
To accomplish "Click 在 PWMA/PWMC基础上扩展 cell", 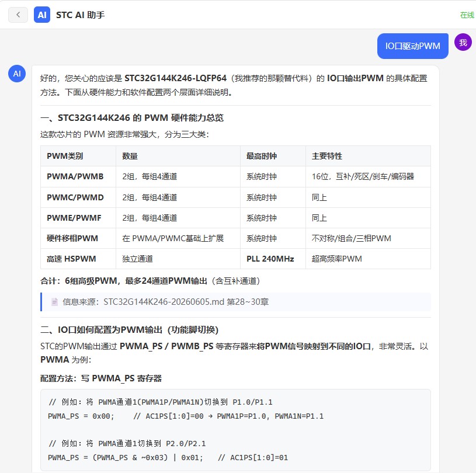I will (x=178, y=238).
